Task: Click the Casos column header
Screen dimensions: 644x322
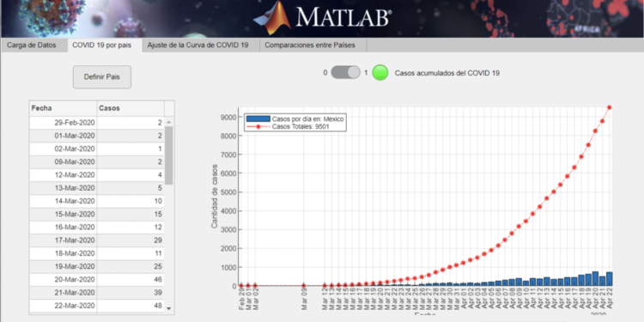Action: click(x=131, y=108)
